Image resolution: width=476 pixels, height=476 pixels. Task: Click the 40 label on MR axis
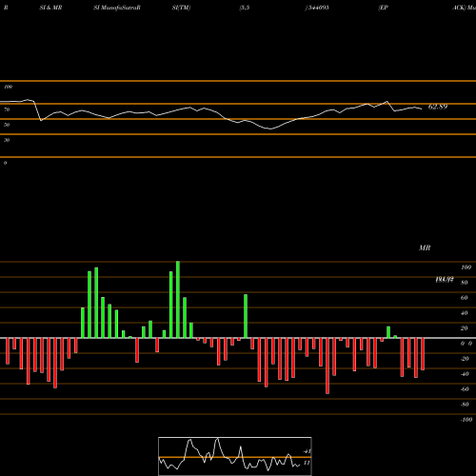pyautogui.click(x=465, y=313)
